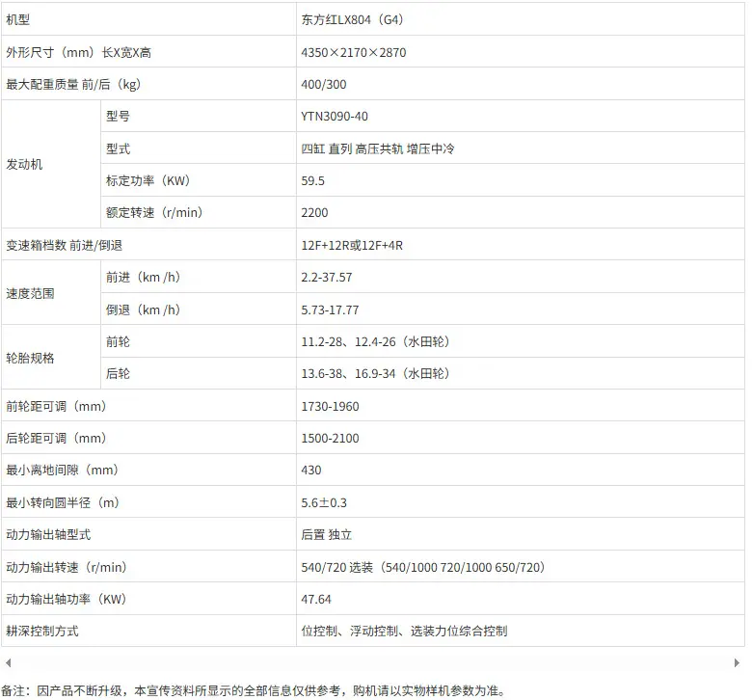Click the left scroll arrow below the table
This screenshot has height=700, width=752.
point(8,663)
